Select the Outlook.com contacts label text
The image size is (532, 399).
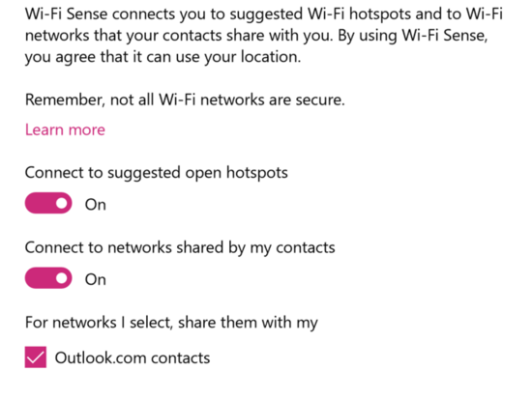pyautogui.click(x=133, y=358)
